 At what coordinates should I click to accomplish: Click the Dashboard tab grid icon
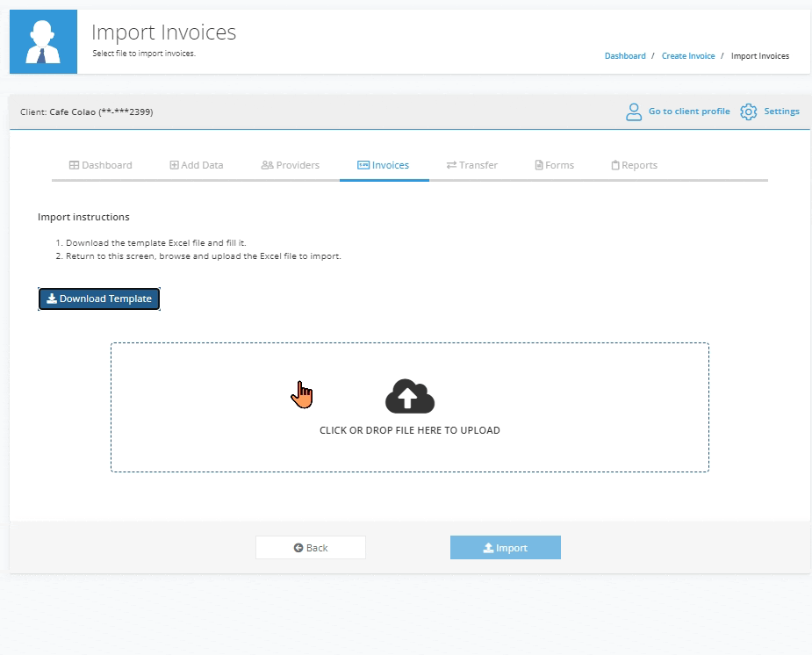(x=74, y=165)
